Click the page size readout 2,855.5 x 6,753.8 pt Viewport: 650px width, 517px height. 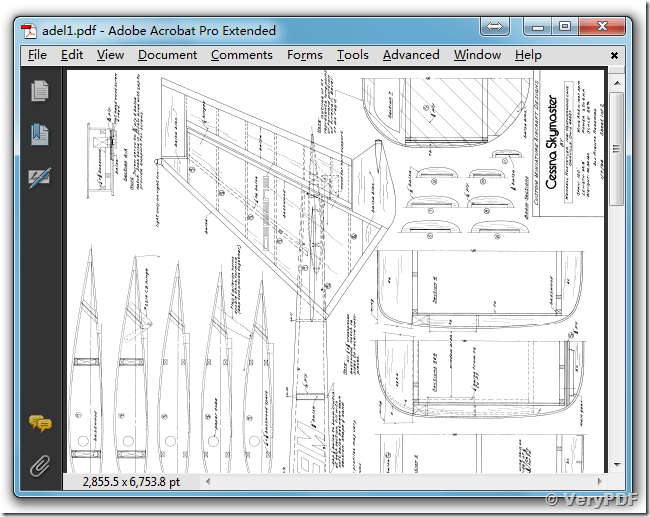[131, 482]
